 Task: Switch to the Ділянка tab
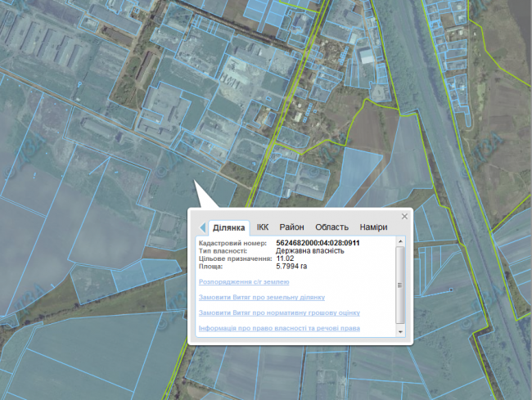(229, 227)
